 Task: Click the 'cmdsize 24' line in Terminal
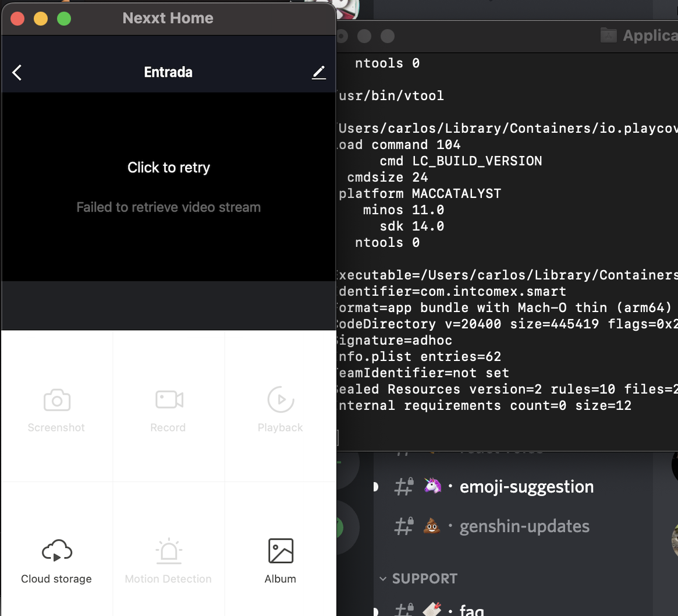[388, 178]
